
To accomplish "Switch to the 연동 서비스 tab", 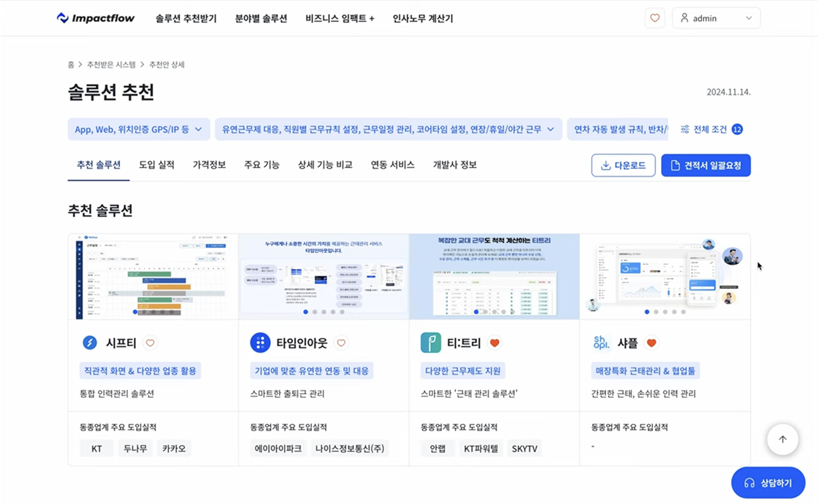I will point(393,165).
